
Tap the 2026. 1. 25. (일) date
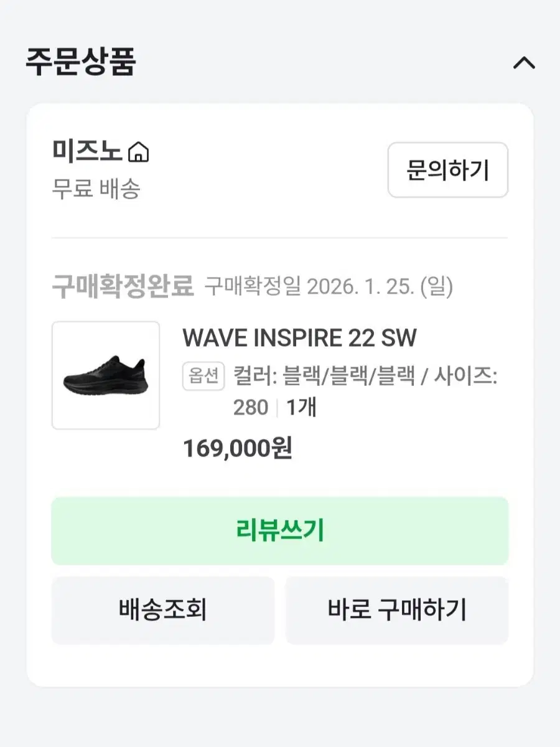380,287
